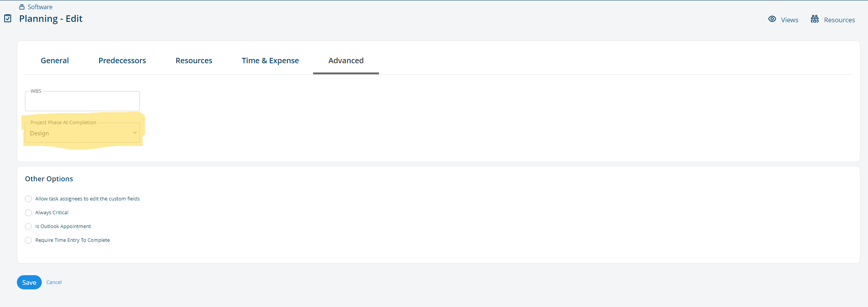This screenshot has width=868, height=307.
Task: Focus the WBS input field
Action: click(x=82, y=101)
